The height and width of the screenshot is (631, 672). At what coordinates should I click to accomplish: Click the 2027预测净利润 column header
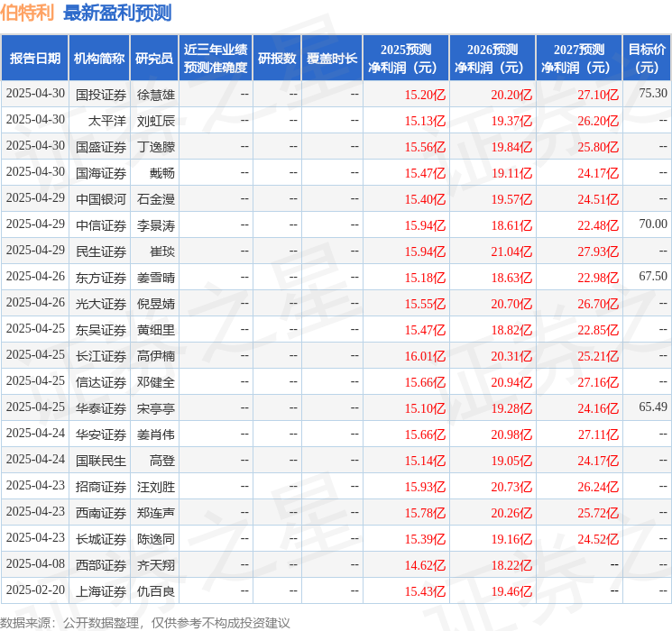coord(579,58)
